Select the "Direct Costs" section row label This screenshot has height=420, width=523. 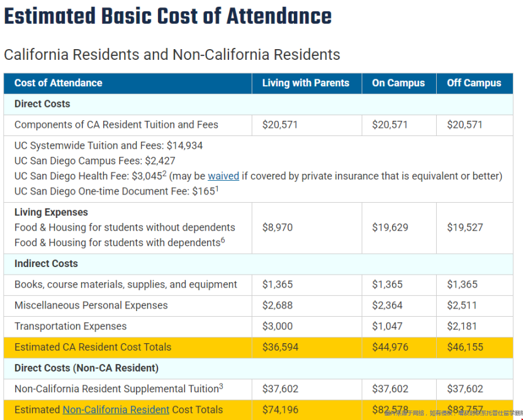(x=42, y=104)
